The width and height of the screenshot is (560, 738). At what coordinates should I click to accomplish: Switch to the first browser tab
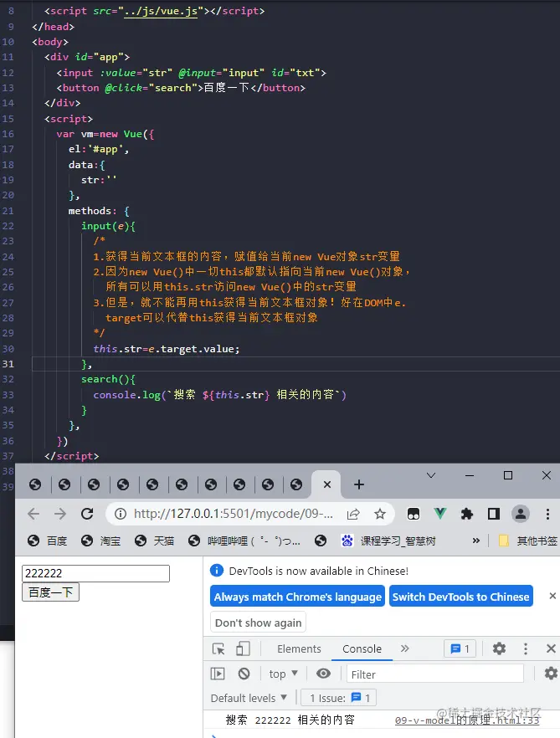(35, 484)
